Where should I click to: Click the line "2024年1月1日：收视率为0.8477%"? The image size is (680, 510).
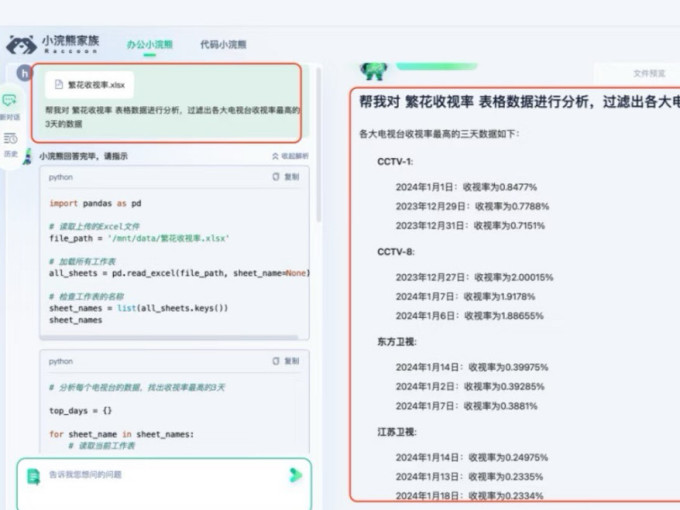click(466, 187)
